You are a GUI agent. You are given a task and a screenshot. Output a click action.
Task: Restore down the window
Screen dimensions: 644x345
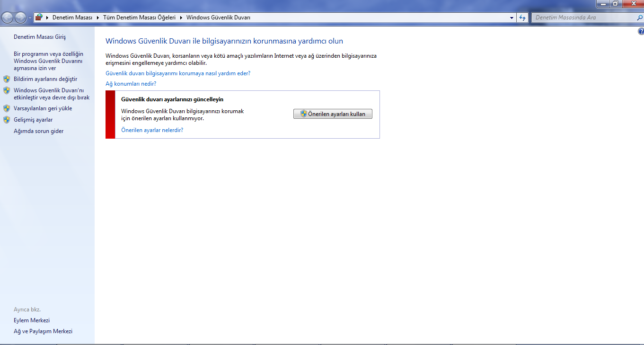coord(616,4)
